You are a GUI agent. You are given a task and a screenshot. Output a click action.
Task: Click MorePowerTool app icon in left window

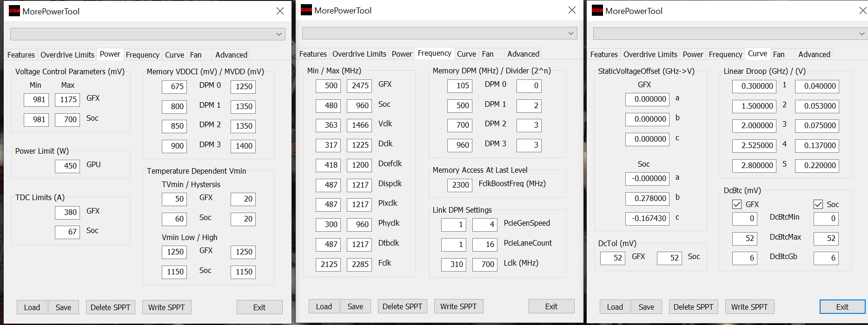tap(14, 11)
